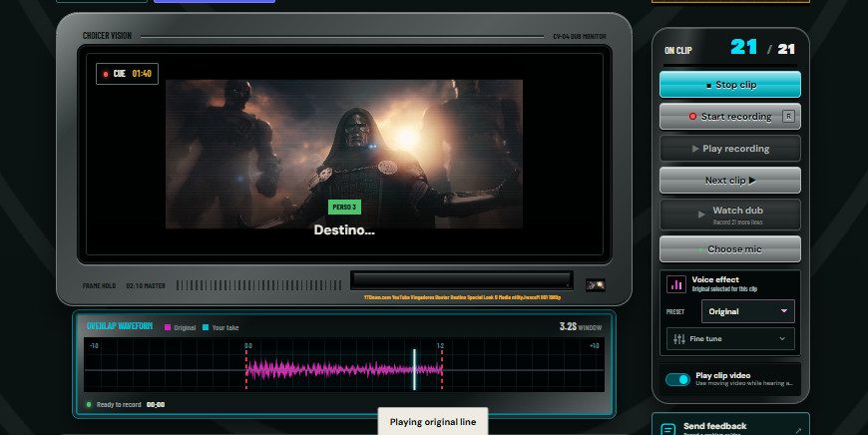Expand the Fine tune section
The height and width of the screenshot is (435, 868).
click(x=730, y=338)
